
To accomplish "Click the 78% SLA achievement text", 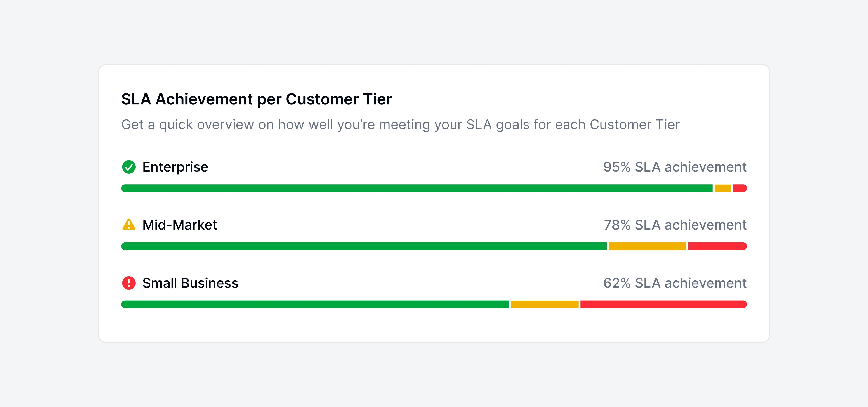I will coord(675,225).
